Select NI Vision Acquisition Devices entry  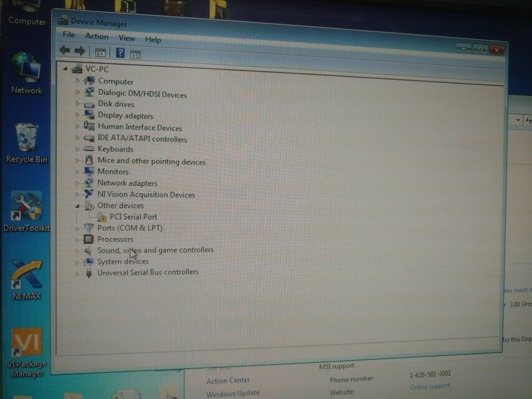[x=146, y=195]
